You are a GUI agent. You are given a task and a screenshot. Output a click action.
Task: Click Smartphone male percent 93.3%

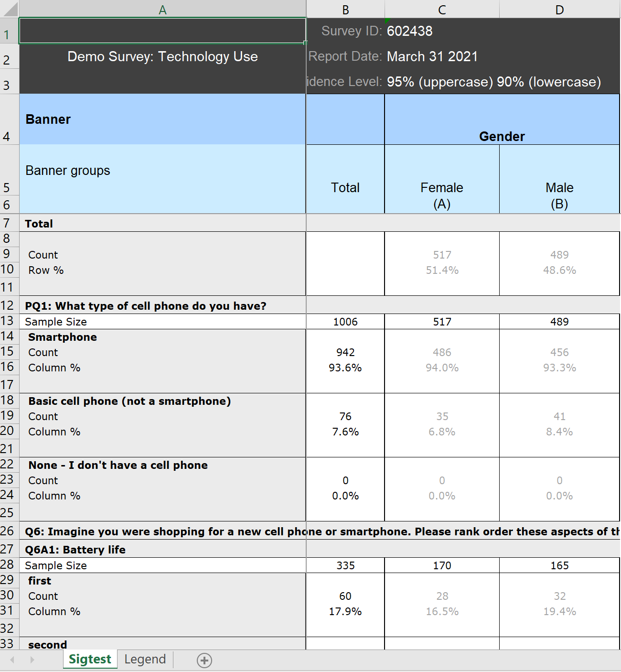point(559,368)
